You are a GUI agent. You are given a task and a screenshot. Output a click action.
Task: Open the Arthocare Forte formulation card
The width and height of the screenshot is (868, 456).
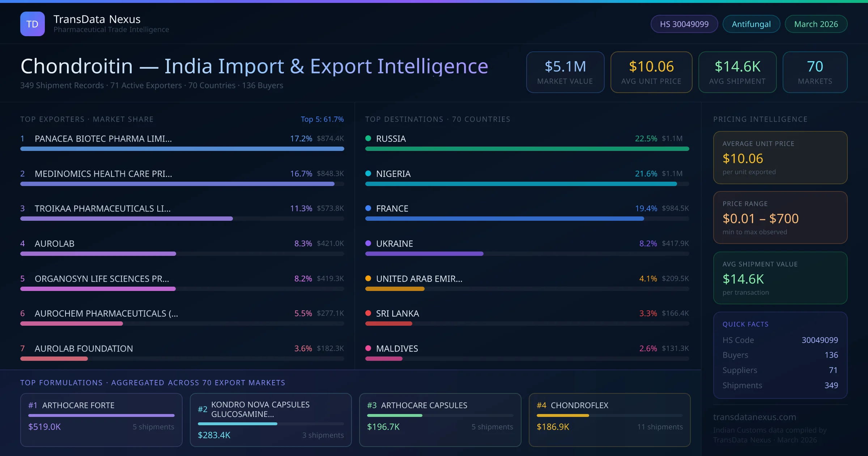(101, 419)
